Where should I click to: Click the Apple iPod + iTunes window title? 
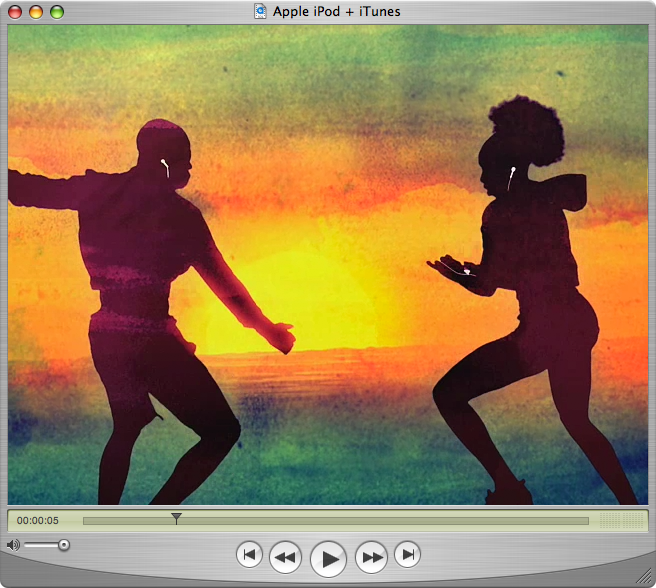336,11
